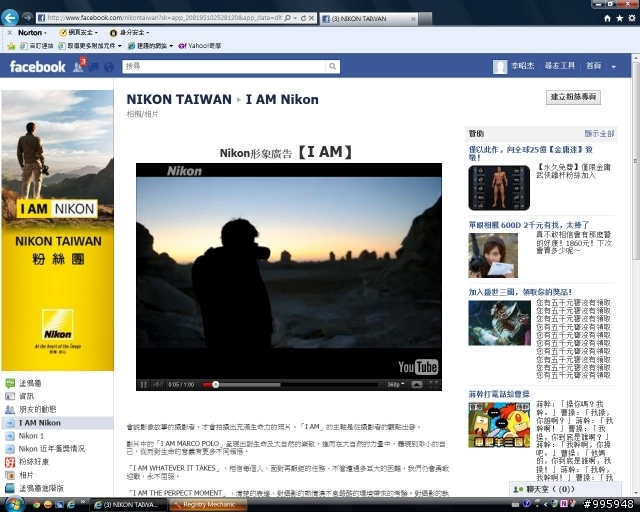Click the NIKON TAIWAN page title link
Screen dimensions: 640x512
click(179, 99)
